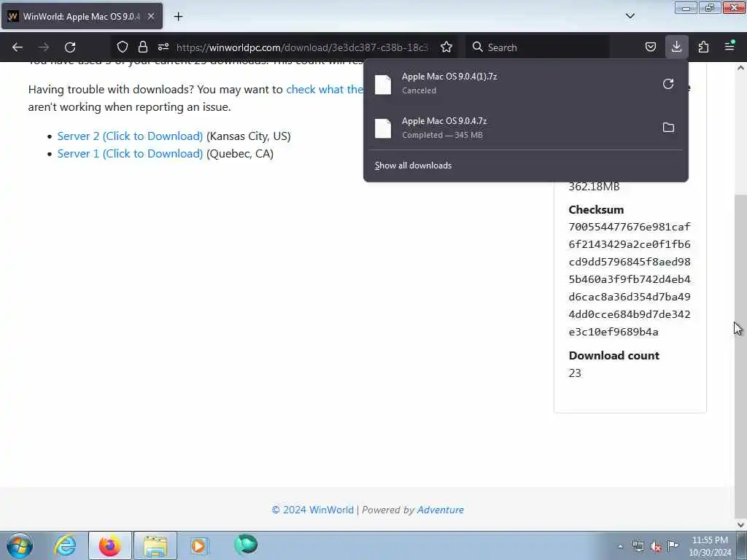
Task: Open the taskbar clock and date
Action: coord(709,546)
